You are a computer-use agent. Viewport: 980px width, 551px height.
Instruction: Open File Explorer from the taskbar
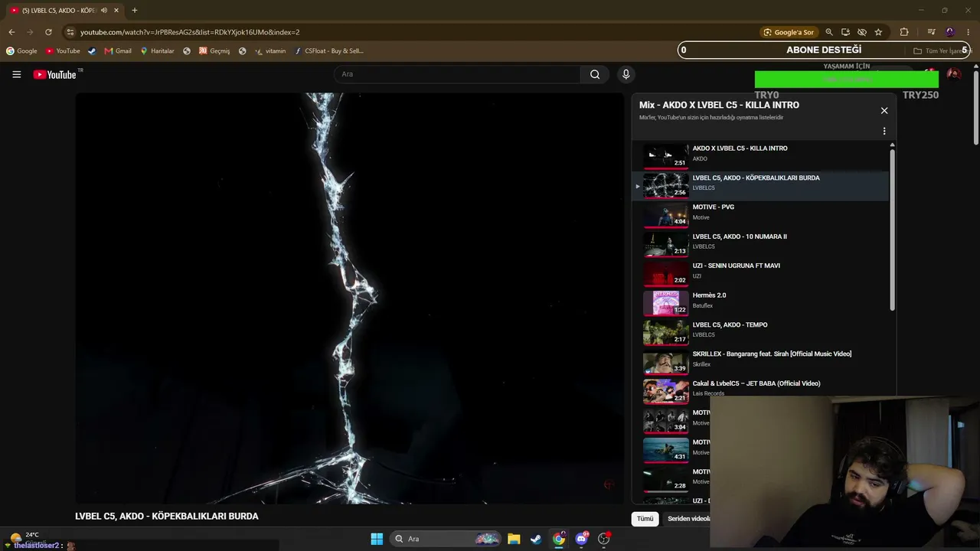click(514, 539)
